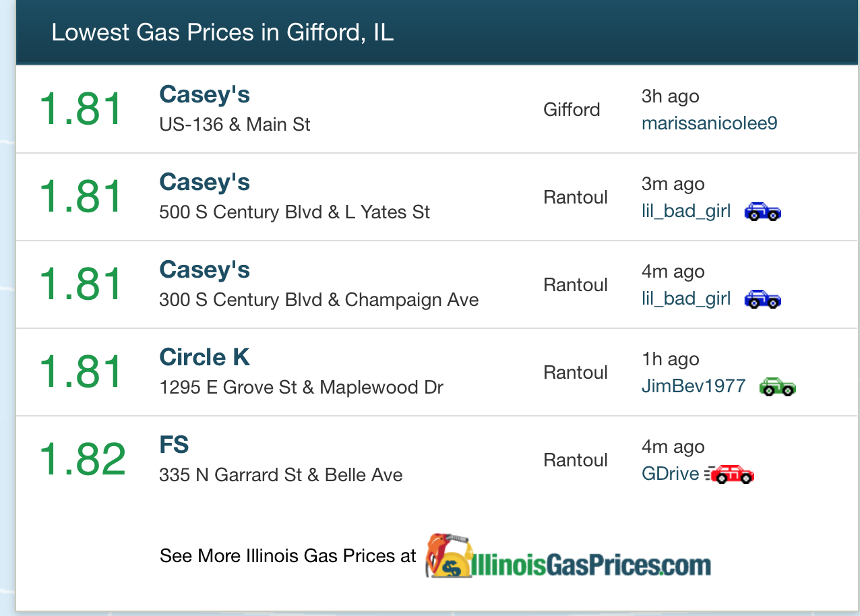Click red speeding car icon next to GDrive
The width and height of the screenshot is (860, 616).
tap(729, 474)
